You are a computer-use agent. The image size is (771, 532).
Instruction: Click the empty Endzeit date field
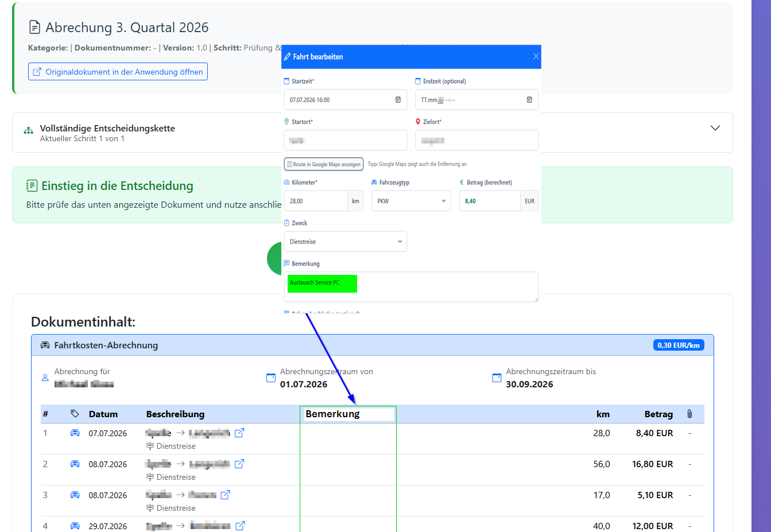[x=477, y=100]
